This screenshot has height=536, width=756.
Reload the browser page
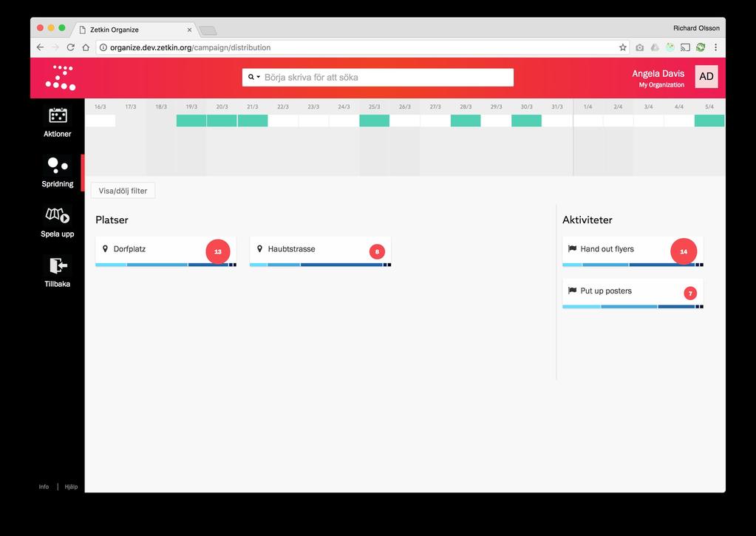tap(70, 47)
